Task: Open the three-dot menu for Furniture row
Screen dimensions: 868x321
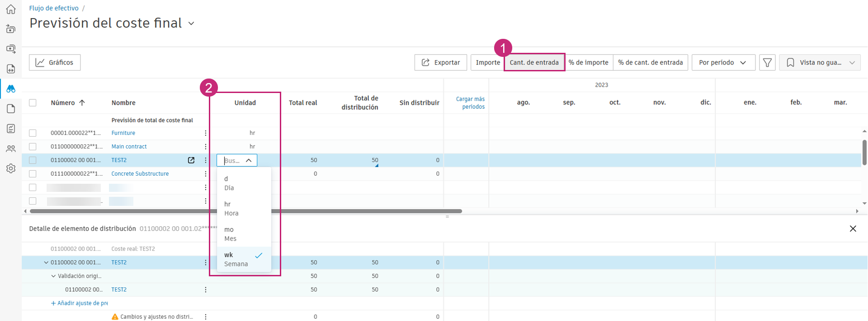Action: coord(206,133)
